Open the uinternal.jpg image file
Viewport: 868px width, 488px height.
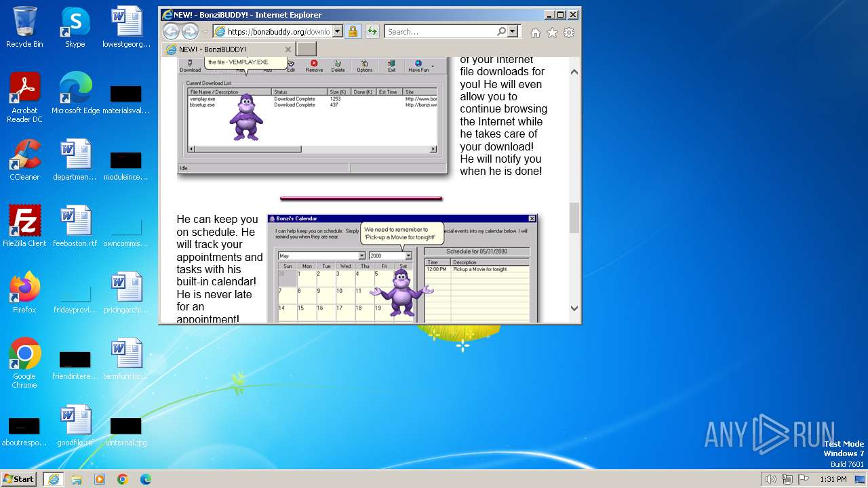(x=126, y=430)
